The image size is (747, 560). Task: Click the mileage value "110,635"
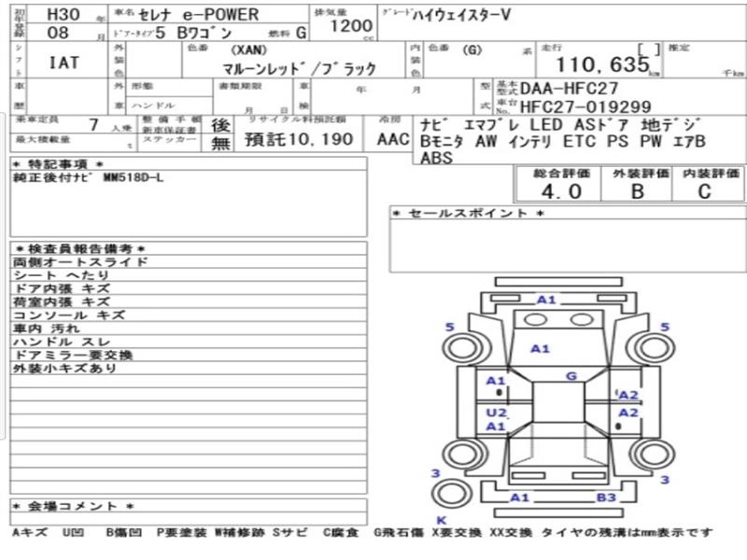point(602,64)
